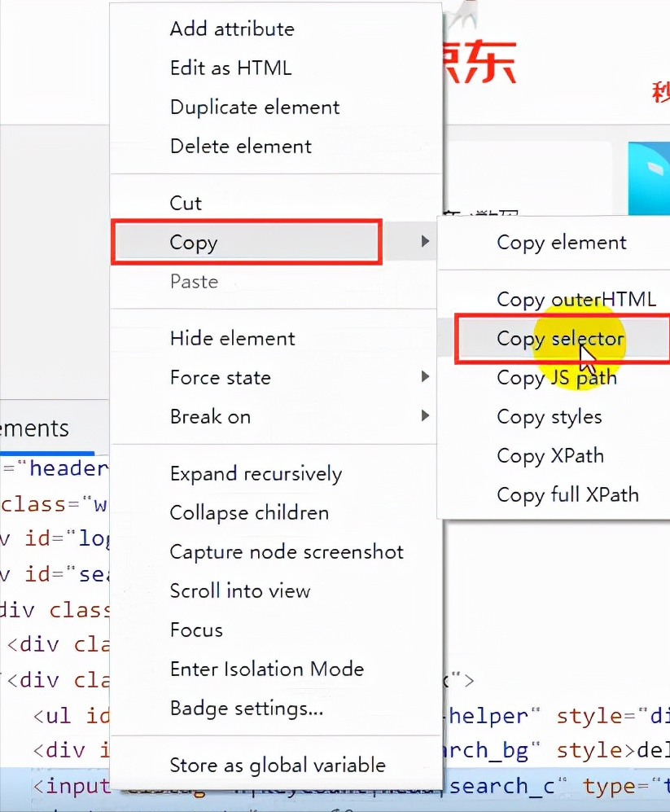Choose Copy full XPath entry
Viewport: 670px width, 812px height.
(x=567, y=495)
